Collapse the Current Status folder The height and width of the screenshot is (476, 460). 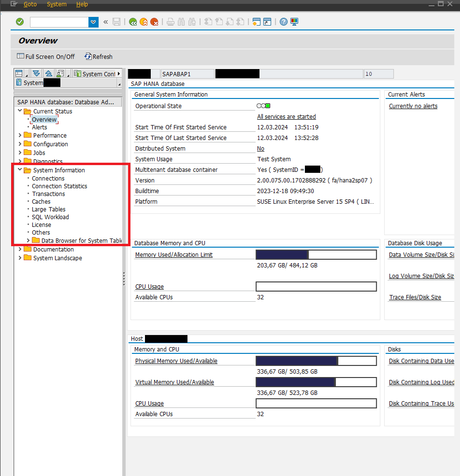pyautogui.click(x=20, y=111)
